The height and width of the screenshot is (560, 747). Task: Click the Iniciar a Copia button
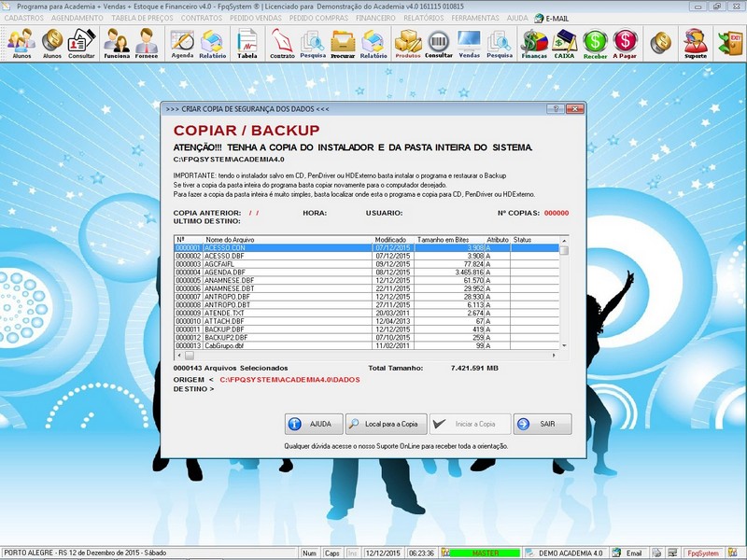click(x=470, y=424)
